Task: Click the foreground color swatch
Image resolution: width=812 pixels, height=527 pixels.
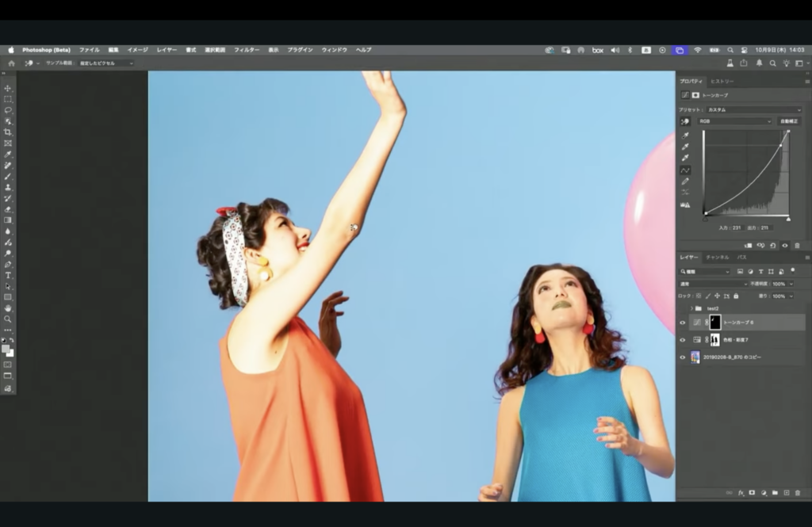Action: [6, 348]
